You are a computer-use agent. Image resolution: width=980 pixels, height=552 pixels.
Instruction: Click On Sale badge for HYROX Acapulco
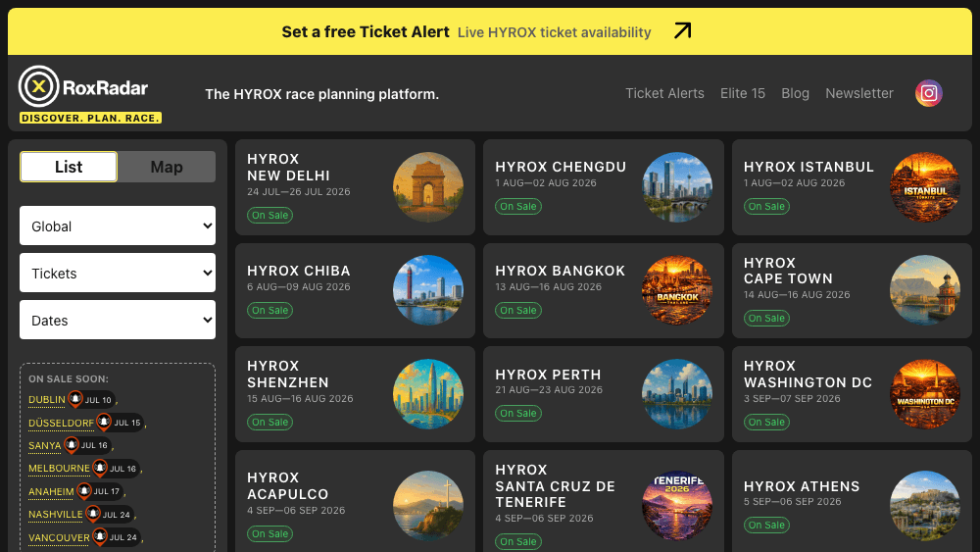[270, 534]
